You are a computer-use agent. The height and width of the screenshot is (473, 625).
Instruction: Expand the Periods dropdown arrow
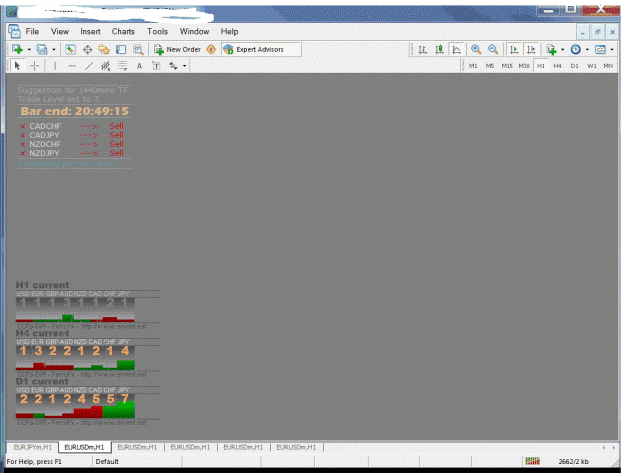(587, 50)
